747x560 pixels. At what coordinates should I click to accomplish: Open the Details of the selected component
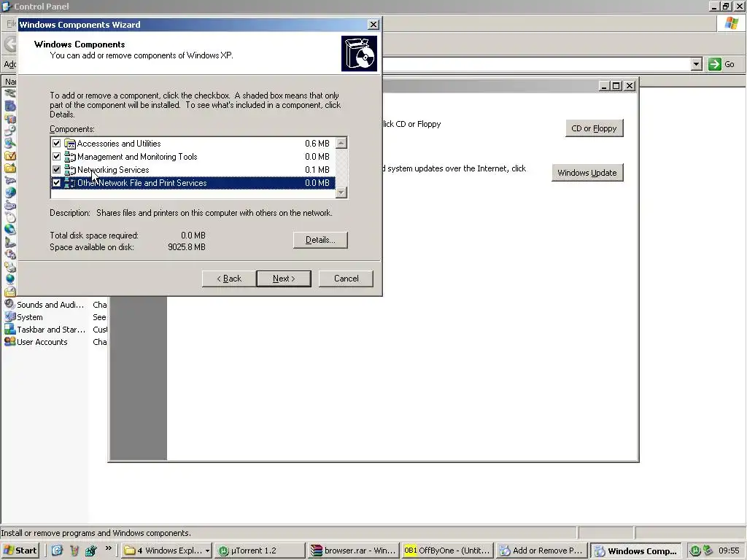click(320, 240)
